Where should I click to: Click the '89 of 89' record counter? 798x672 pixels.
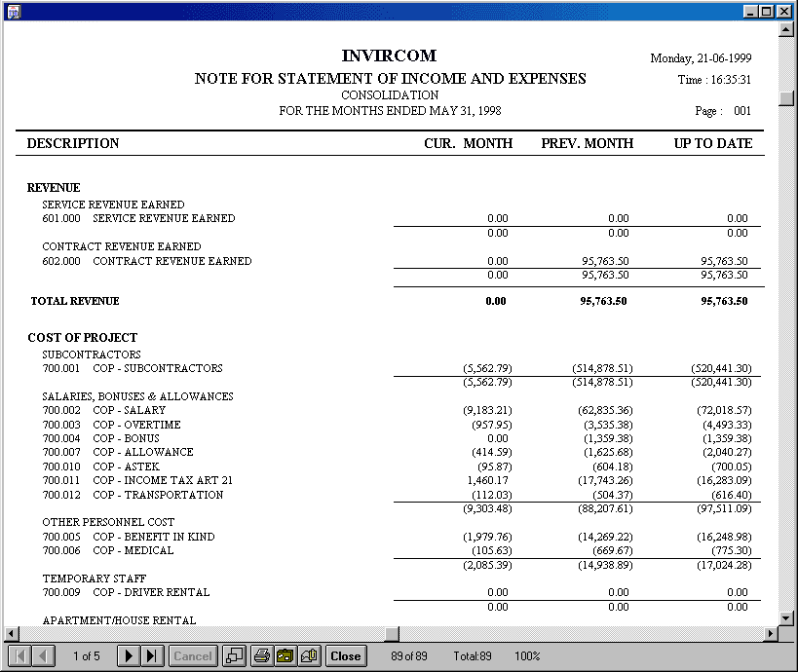409,655
